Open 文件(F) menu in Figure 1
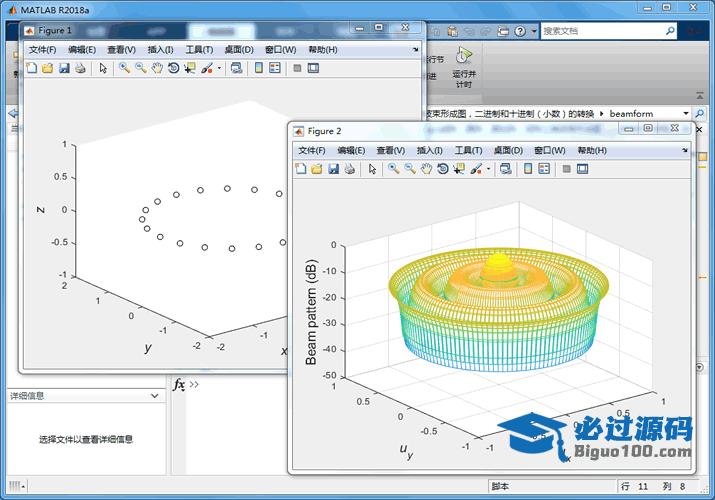Screen dimensions: 715x500 coord(42,50)
